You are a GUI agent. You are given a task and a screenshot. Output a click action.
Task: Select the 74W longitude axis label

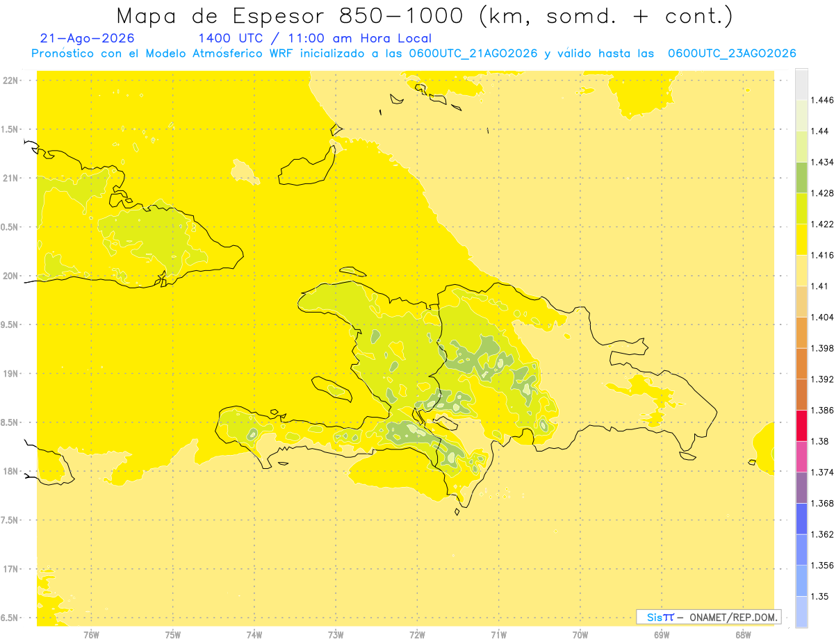254,635
